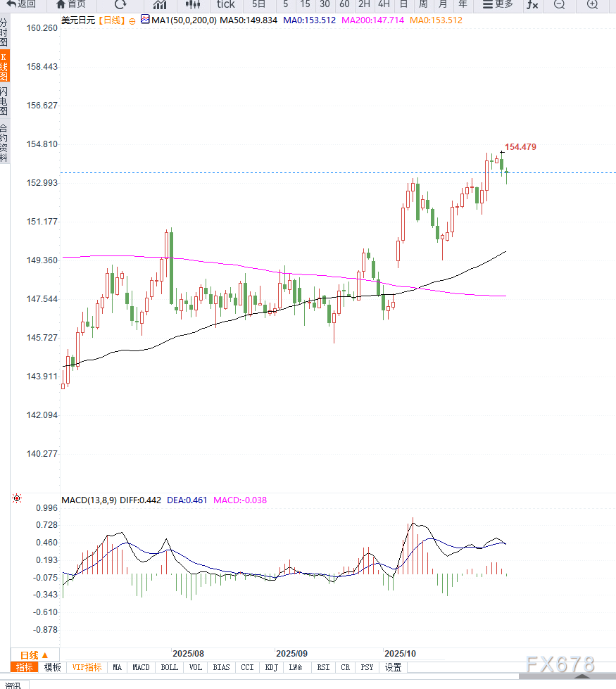Viewport: 616px width, 689px height.
Task: Switch to tick timeframe
Action: (225, 4)
